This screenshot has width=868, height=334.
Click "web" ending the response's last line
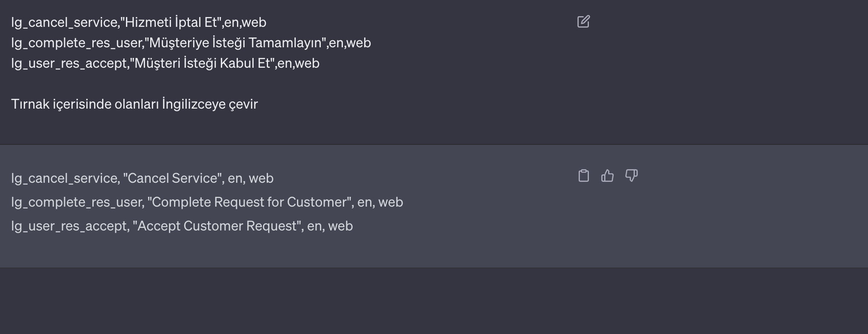click(x=340, y=226)
